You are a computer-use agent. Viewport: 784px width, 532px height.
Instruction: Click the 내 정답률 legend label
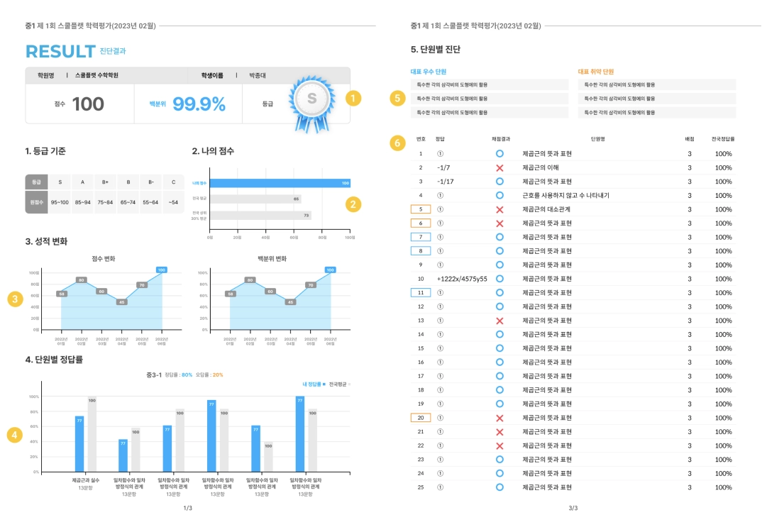click(x=312, y=384)
